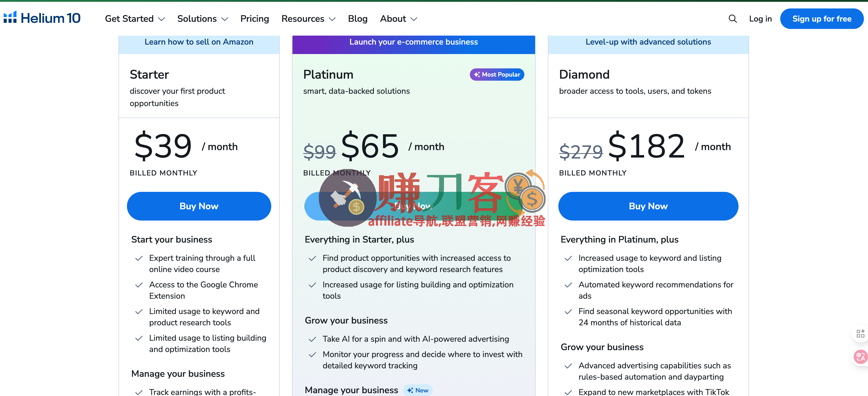Screen dimensions: 868x396
Task: Click the pickaxe coin watermark icon
Action: click(x=348, y=198)
